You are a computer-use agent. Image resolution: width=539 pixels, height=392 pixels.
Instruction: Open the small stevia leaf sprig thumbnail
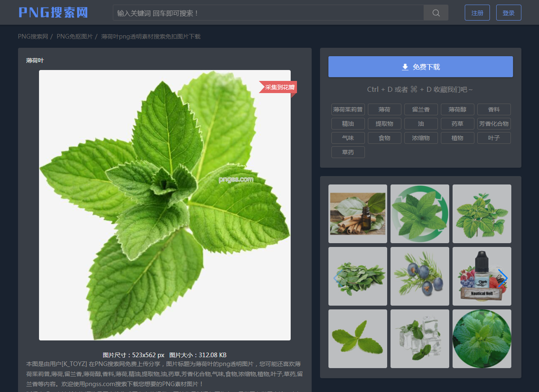[x=358, y=339]
